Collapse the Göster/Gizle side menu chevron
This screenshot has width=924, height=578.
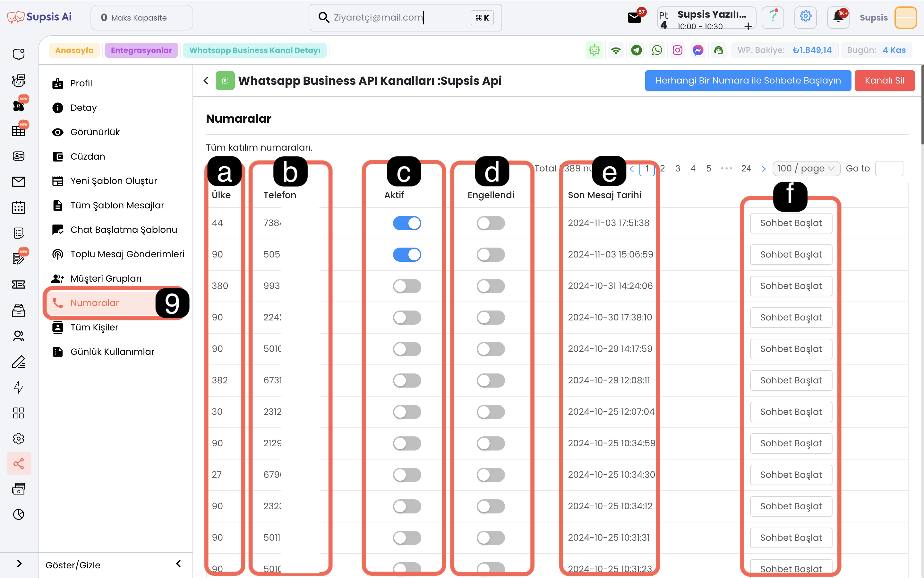tap(178, 564)
